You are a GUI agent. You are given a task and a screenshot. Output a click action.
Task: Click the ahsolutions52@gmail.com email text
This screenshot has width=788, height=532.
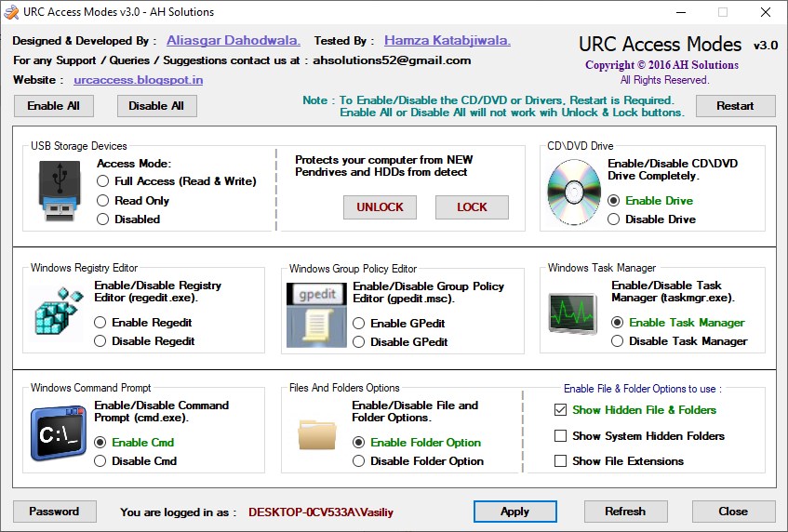tap(392, 60)
